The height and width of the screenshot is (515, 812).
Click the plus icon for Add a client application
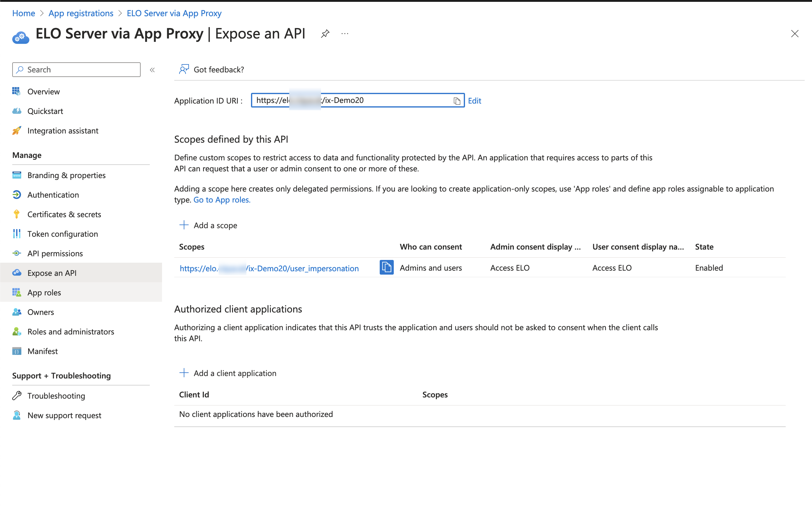click(184, 373)
